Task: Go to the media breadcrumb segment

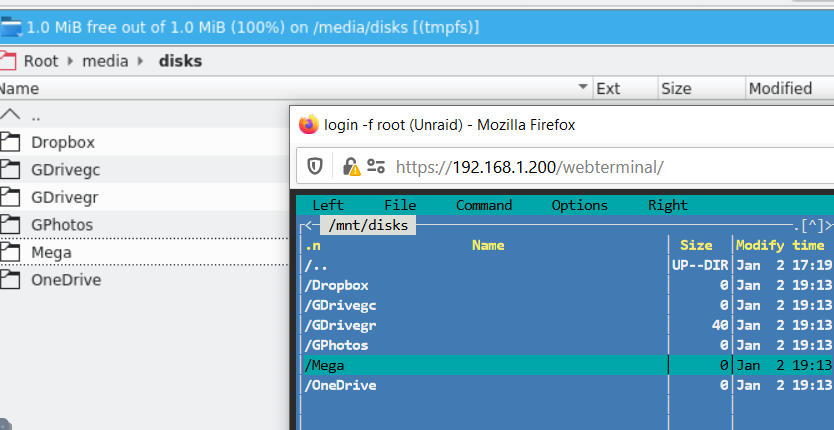Action: (105, 61)
